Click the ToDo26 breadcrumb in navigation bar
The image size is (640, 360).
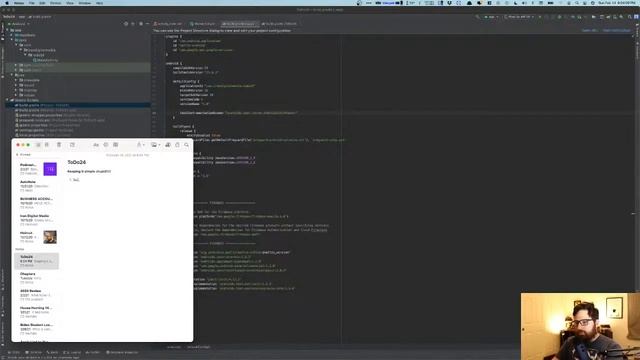coord(9,17)
